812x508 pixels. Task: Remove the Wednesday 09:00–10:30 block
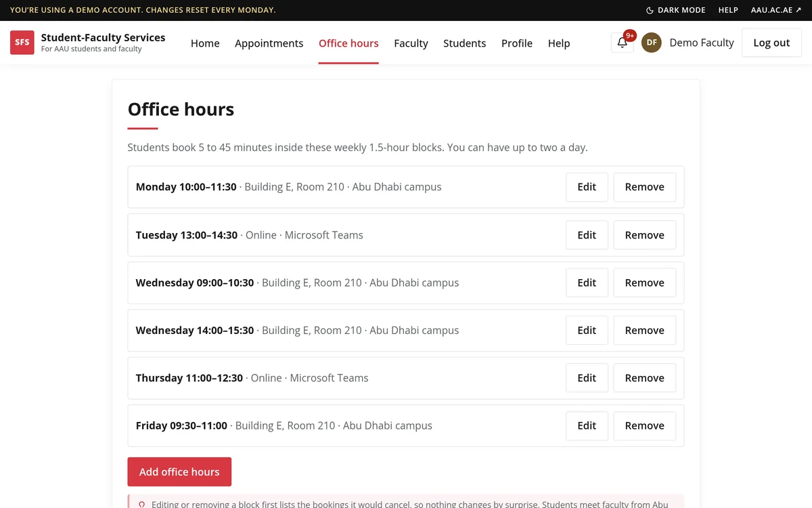644,282
